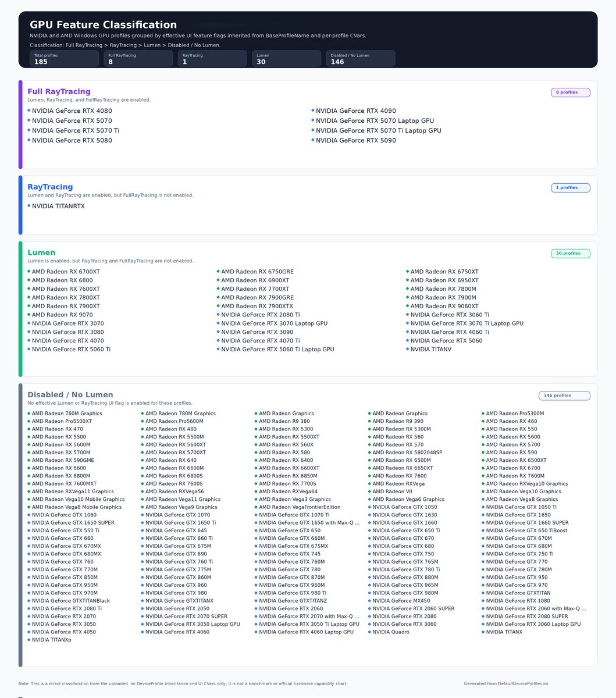Select the 'Total profiles 185' stat card
This screenshot has height=698, width=616.
(65, 58)
